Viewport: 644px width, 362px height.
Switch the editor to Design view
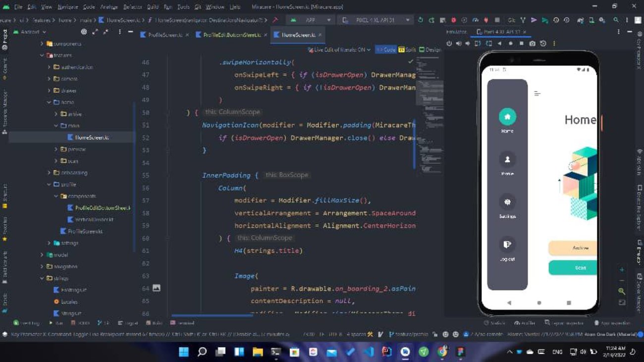point(429,50)
